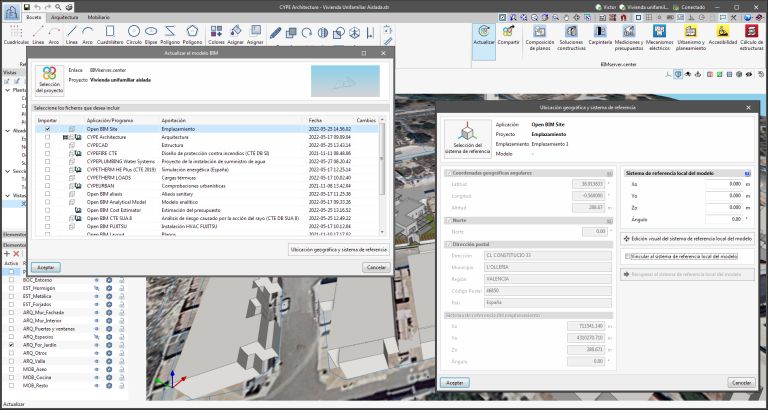Open Mecanismos eléctricos
The image size is (768, 410).
pyautogui.click(x=659, y=38)
